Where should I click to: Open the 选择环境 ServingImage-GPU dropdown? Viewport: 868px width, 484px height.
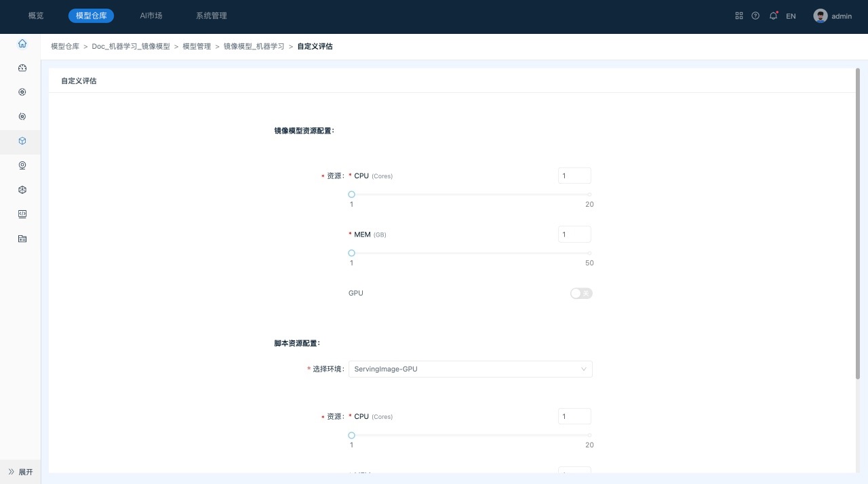tap(470, 369)
